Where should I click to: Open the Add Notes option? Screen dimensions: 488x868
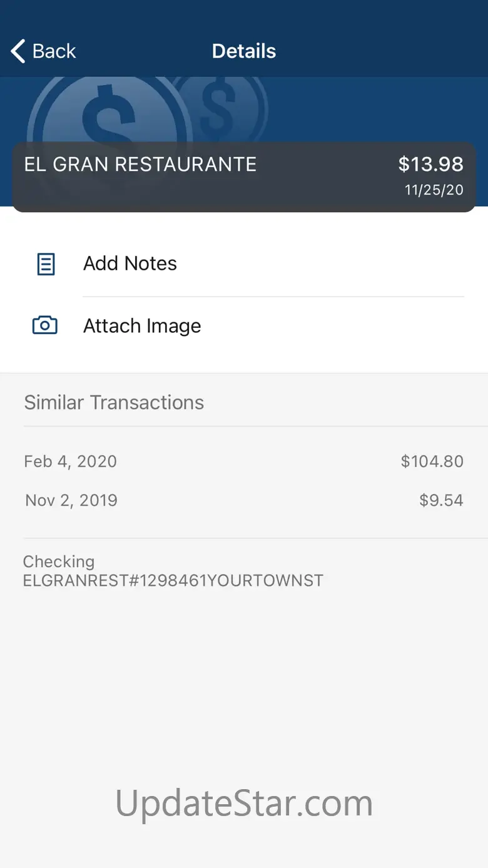click(130, 263)
